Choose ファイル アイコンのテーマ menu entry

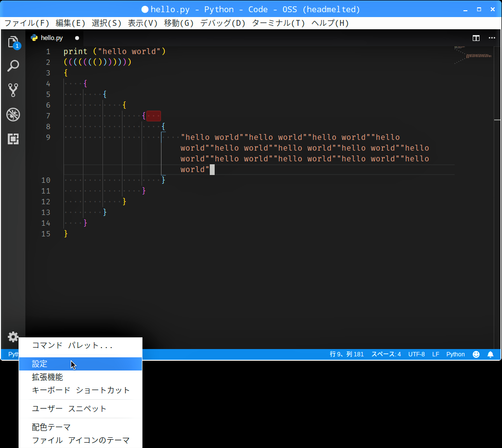[80, 440]
